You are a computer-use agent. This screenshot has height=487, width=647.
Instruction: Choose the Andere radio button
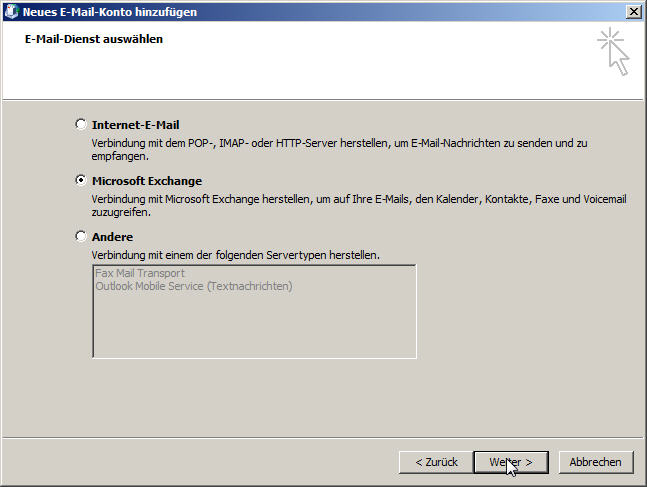81,236
